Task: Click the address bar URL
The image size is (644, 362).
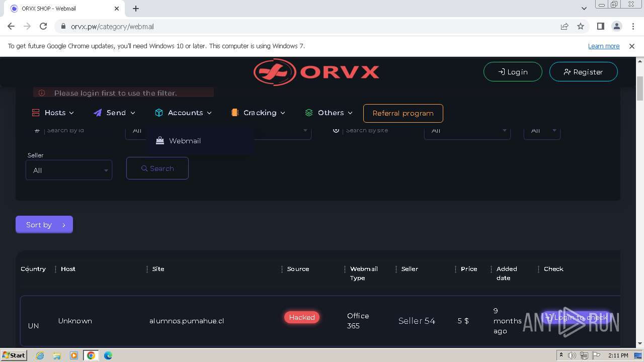Action: pos(112,27)
